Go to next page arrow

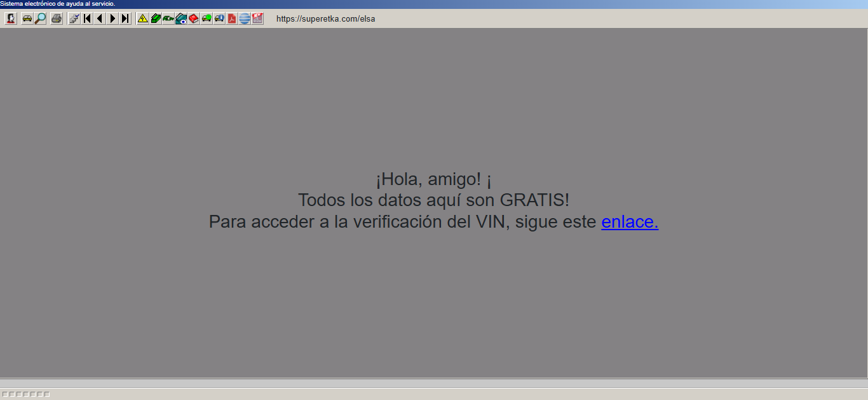pos(112,18)
